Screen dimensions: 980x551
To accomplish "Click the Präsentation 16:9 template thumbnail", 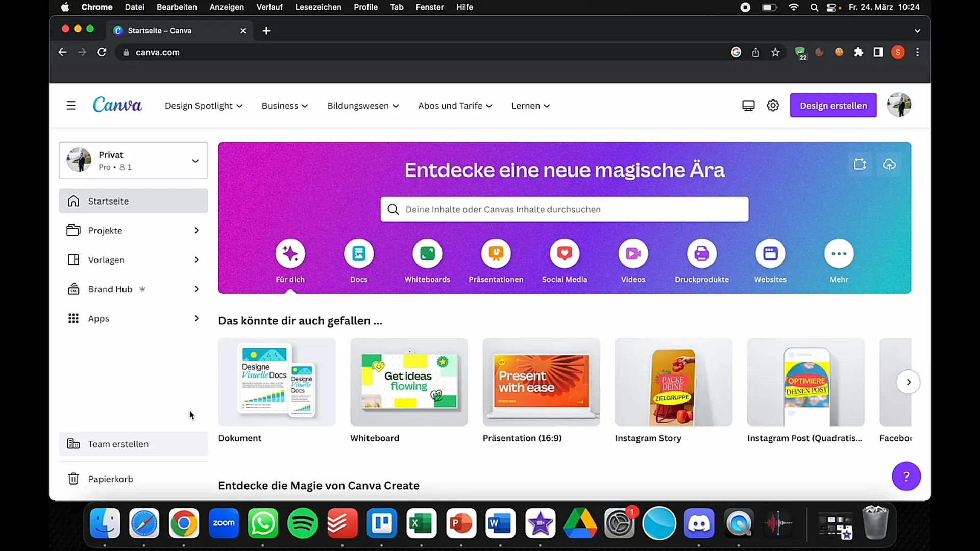I will click(542, 382).
